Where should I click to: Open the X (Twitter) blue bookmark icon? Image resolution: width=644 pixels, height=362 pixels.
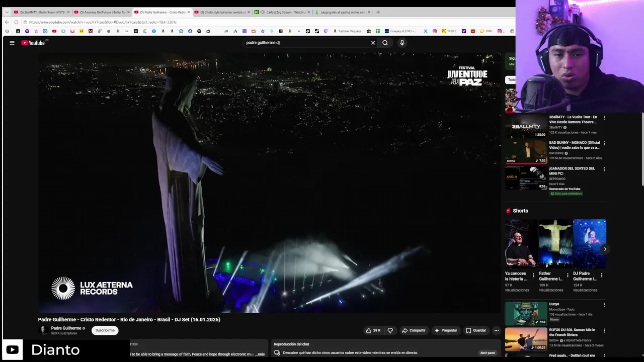[x=426, y=31]
